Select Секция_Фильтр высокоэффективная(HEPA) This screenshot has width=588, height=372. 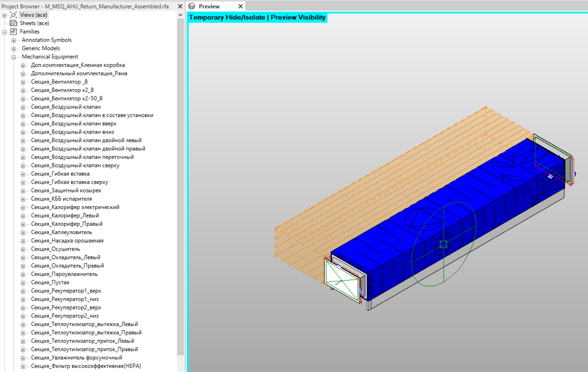[x=86, y=366]
